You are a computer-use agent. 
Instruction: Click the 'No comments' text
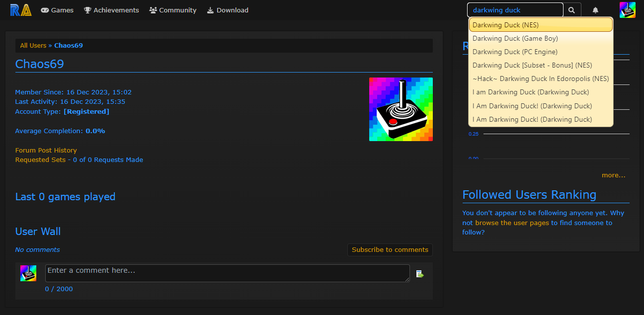(x=38, y=250)
